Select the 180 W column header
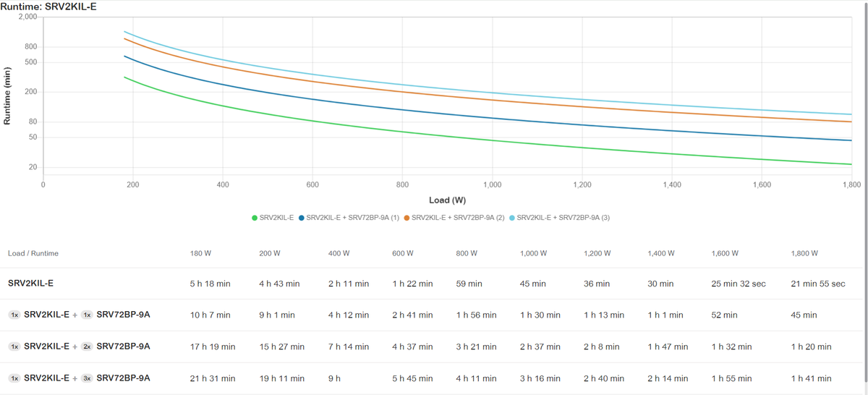This screenshot has width=868, height=395. tap(200, 254)
